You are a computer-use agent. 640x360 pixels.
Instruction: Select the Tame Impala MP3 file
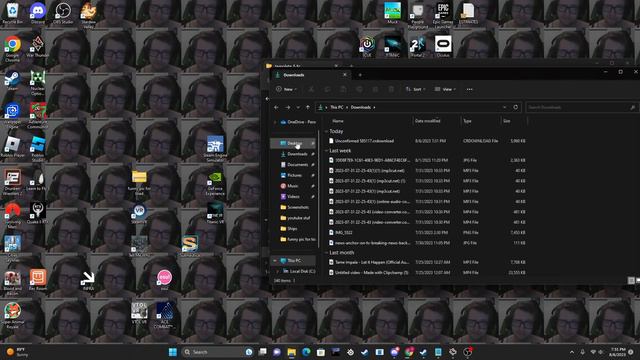tap(427, 262)
